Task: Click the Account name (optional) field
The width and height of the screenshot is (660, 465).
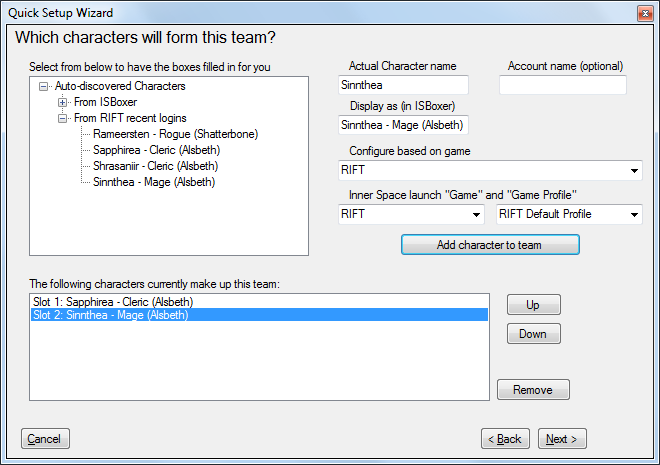Action: point(563,85)
